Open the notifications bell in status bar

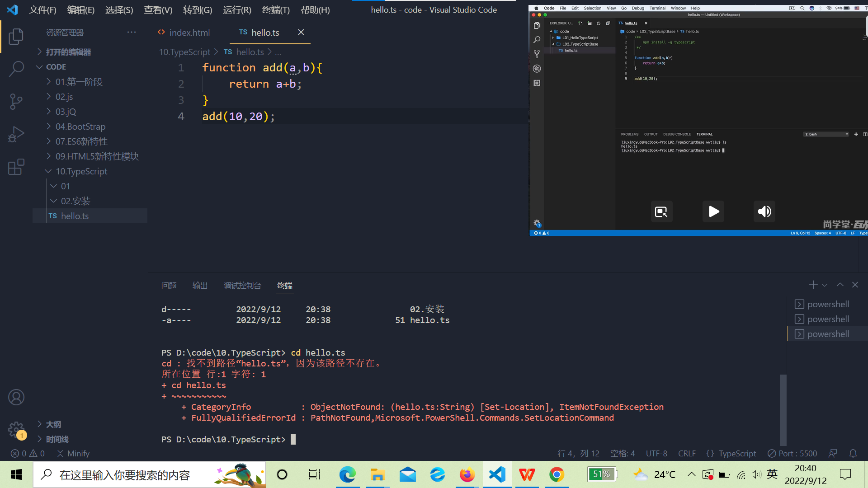(853, 453)
